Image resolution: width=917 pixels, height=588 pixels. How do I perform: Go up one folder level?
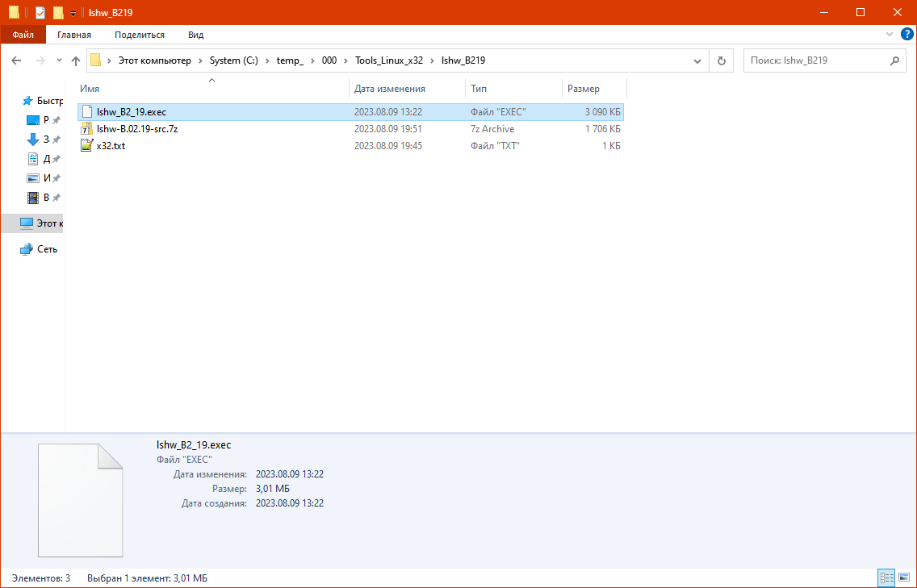[x=75, y=60]
